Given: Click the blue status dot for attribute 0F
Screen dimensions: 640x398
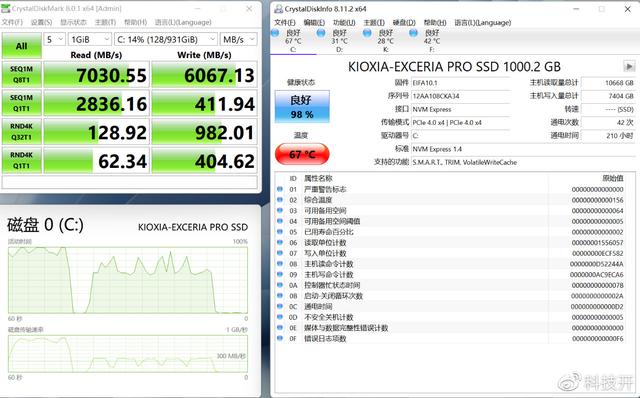Looking at the screenshot, I should tap(280, 338).
